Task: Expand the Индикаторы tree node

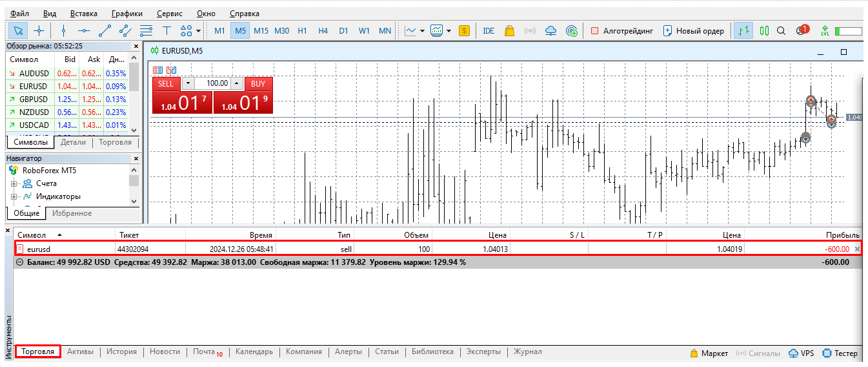Action: point(14,196)
